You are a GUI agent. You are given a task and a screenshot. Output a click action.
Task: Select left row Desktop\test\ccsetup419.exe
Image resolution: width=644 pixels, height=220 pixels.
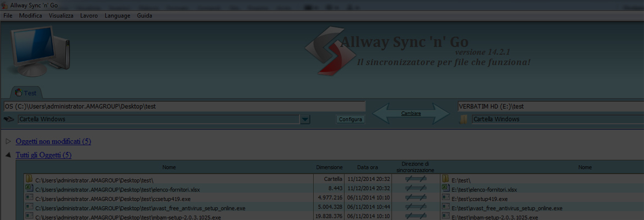click(113, 199)
